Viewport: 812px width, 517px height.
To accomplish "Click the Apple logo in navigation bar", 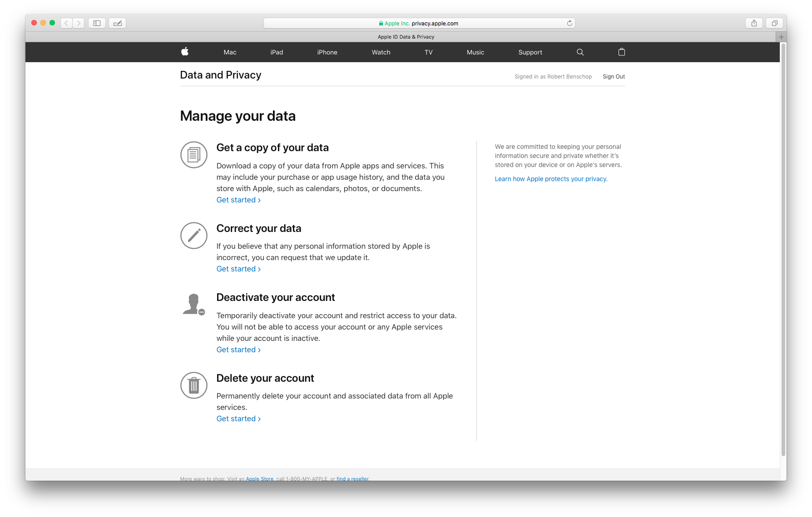I will pos(185,52).
